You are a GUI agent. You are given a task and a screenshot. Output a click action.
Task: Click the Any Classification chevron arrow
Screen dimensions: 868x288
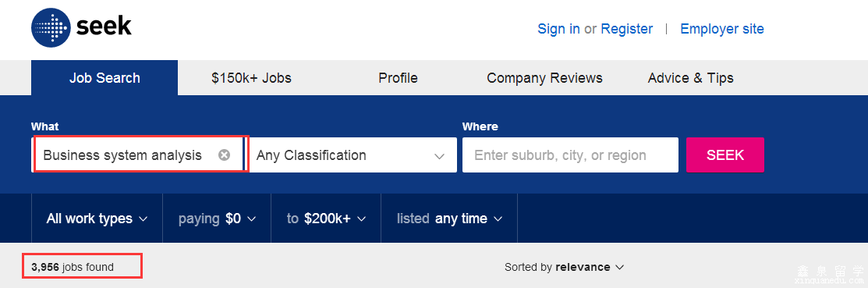(x=440, y=156)
